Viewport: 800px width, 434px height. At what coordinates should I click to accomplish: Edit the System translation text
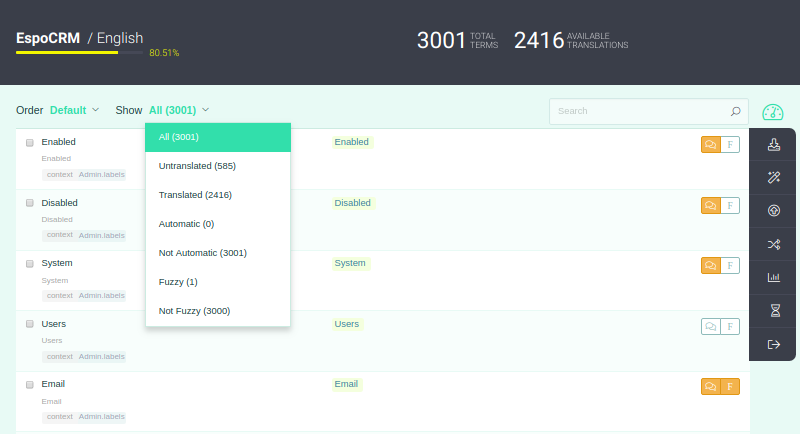click(350, 263)
